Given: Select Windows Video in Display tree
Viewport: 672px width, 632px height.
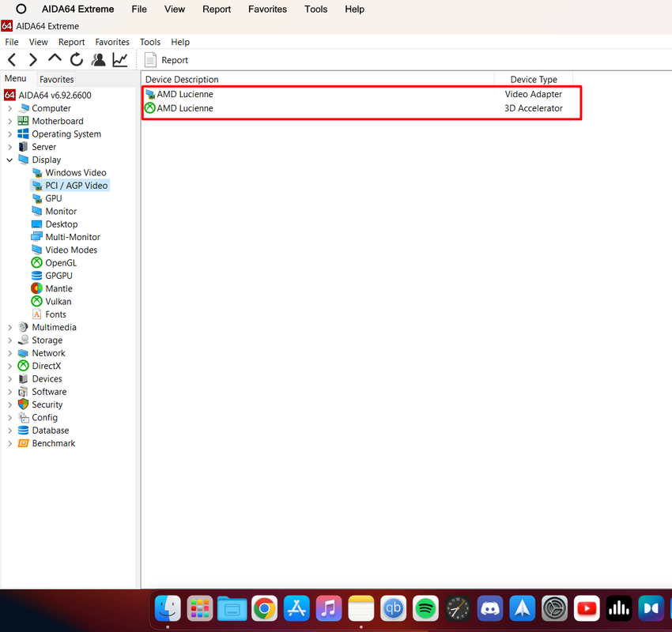Looking at the screenshot, I should pyautogui.click(x=76, y=172).
